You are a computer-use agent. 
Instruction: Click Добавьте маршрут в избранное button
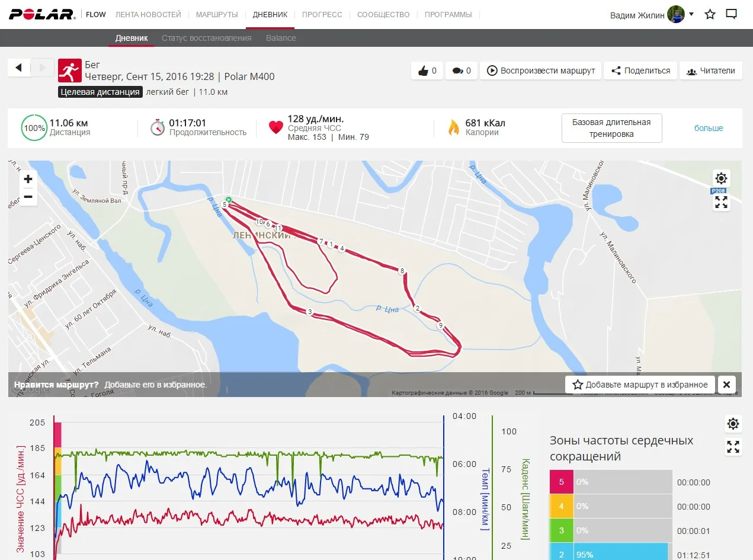tap(640, 385)
